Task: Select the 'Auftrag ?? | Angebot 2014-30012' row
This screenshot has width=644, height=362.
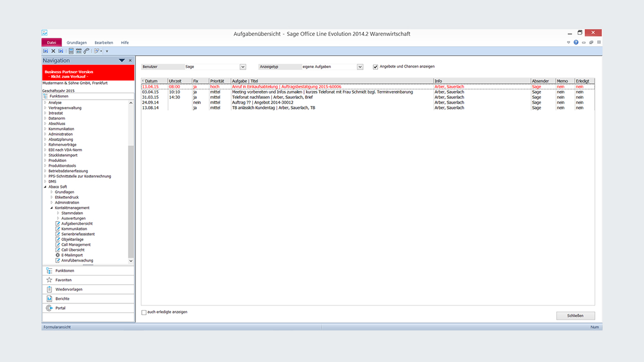Action: [368, 102]
